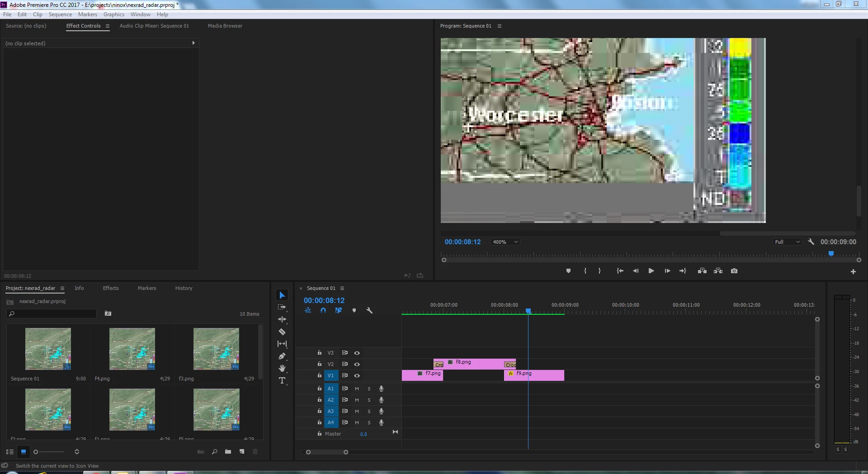Select the Razor tool
The image size is (868, 474).
coord(282,332)
